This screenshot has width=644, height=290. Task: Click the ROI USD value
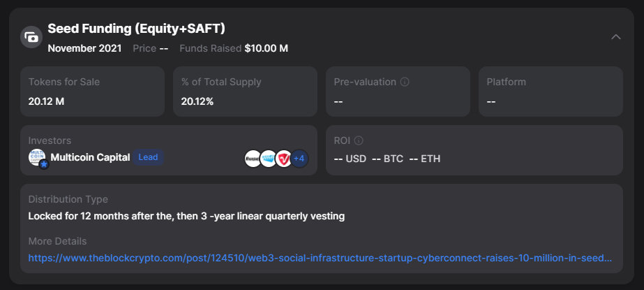pyautogui.click(x=350, y=159)
